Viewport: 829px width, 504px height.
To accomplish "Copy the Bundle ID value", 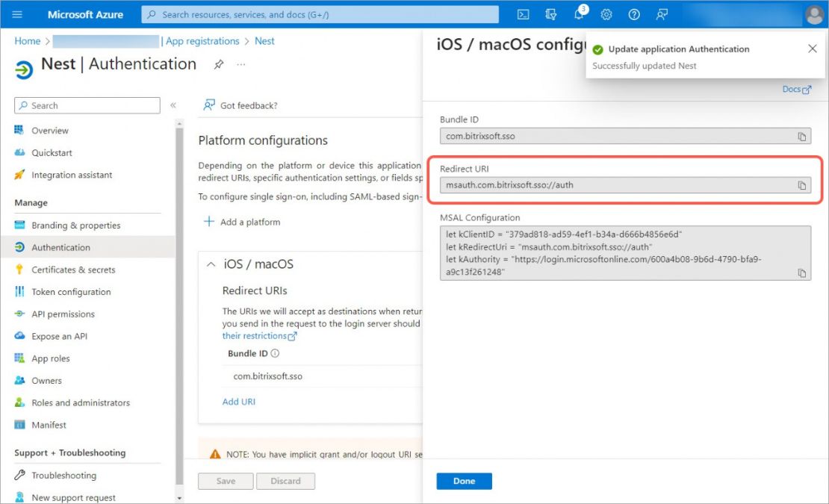I will point(801,137).
